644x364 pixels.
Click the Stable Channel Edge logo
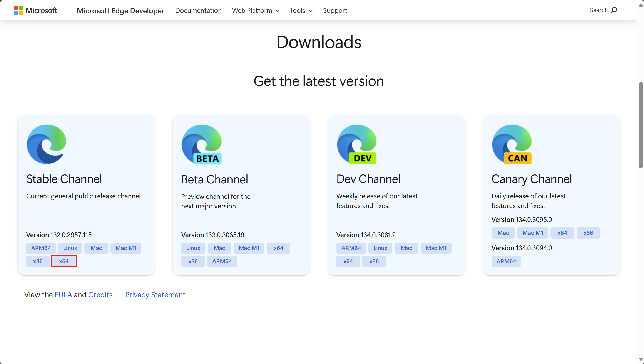point(47,144)
